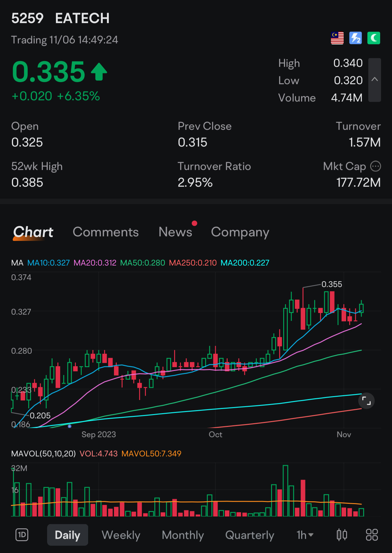Tap the Prev Close value 0.315
The height and width of the screenshot is (553, 392).
tap(192, 142)
